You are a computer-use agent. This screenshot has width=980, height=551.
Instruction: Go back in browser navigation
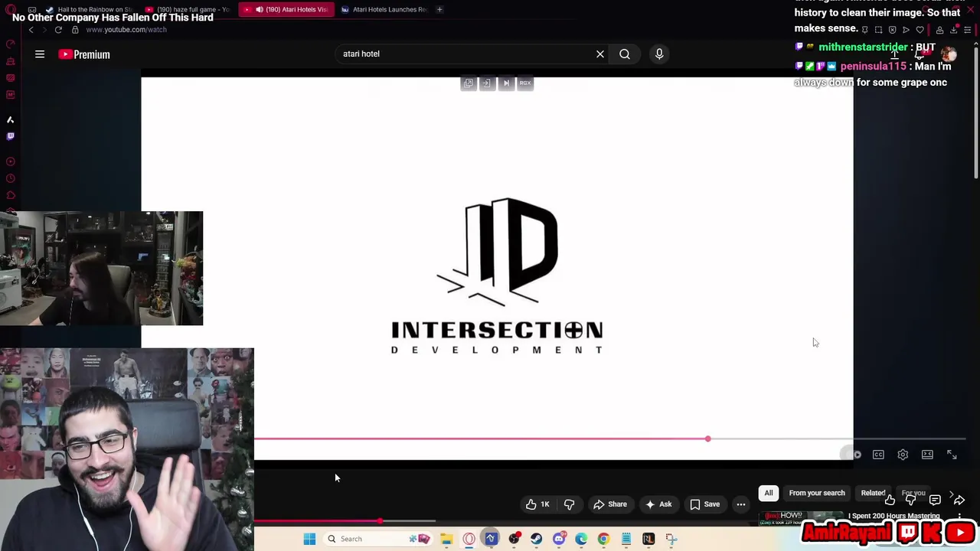click(31, 30)
